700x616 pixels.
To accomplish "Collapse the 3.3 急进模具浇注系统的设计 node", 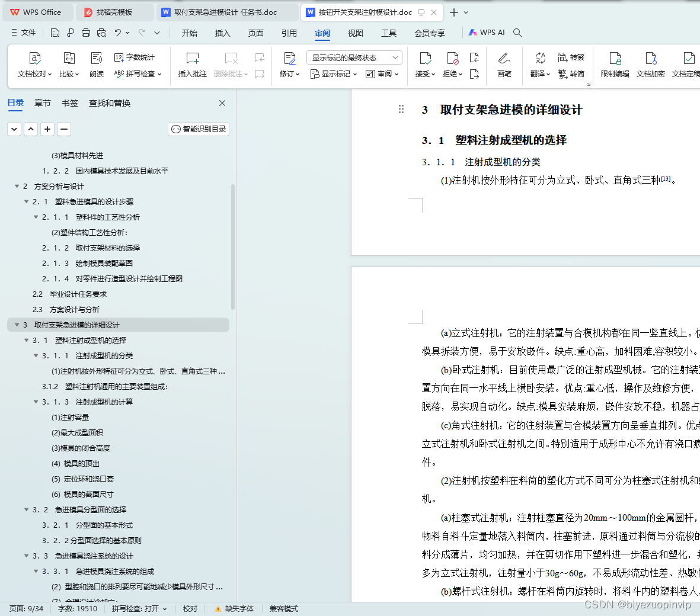I will (26, 556).
